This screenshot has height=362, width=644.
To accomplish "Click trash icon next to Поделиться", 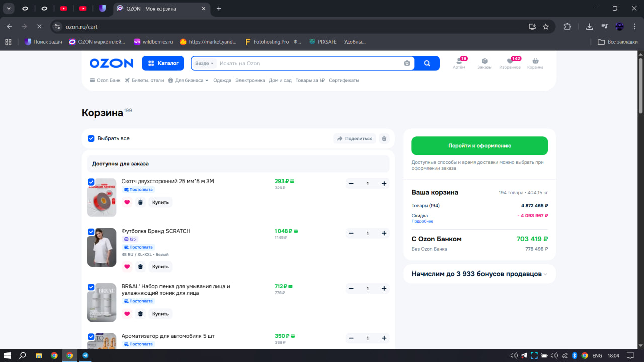I will coord(384,138).
